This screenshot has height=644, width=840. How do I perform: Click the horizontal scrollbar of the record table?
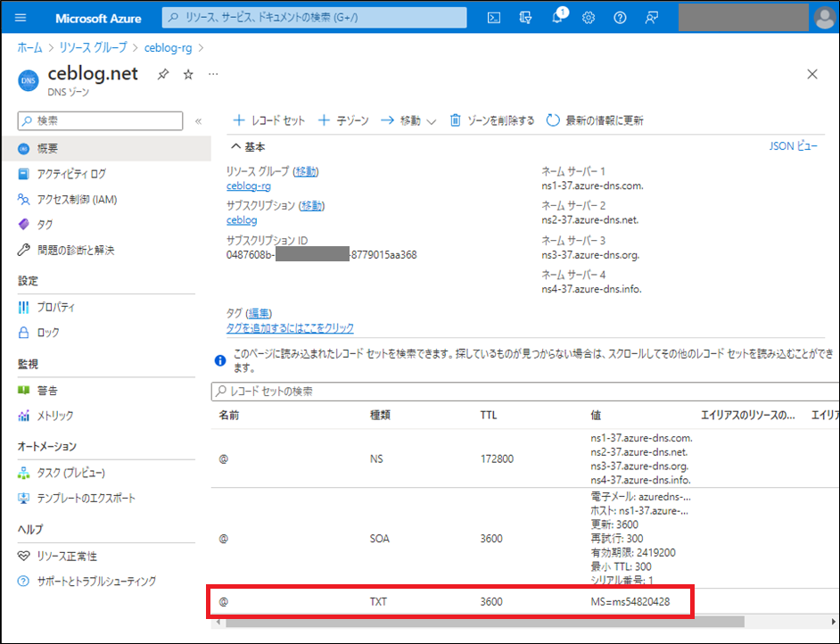pyautogui.click(x=485, y=622)
